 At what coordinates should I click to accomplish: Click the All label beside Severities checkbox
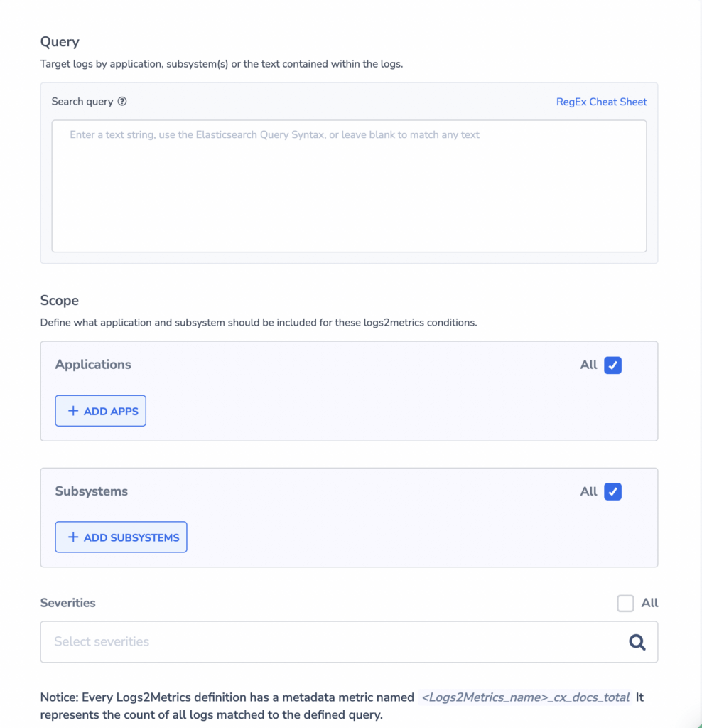(x=649, y=603)
